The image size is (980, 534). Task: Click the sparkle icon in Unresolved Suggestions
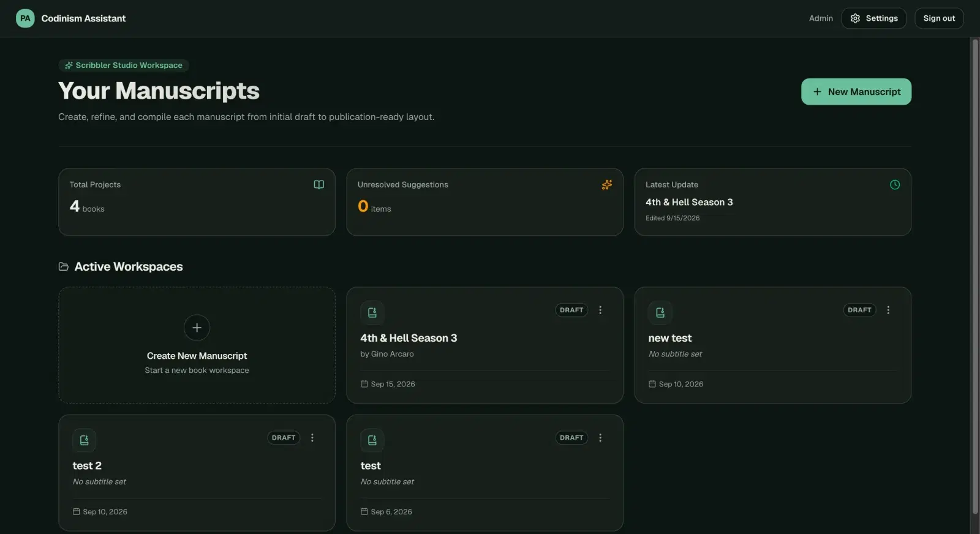click(x=607, y=184)
